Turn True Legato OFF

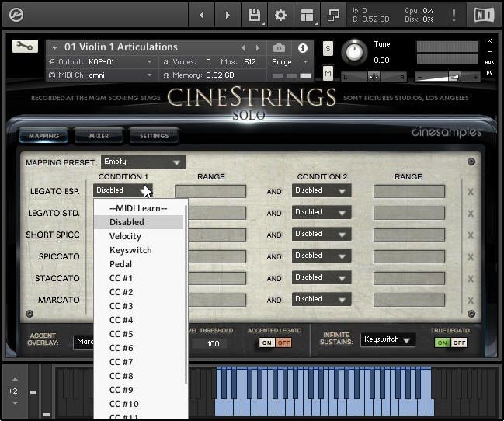tap(459, 343)
